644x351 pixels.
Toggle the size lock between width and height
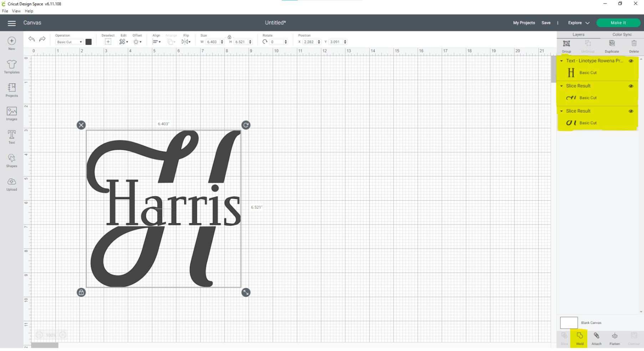coord(229,37)
